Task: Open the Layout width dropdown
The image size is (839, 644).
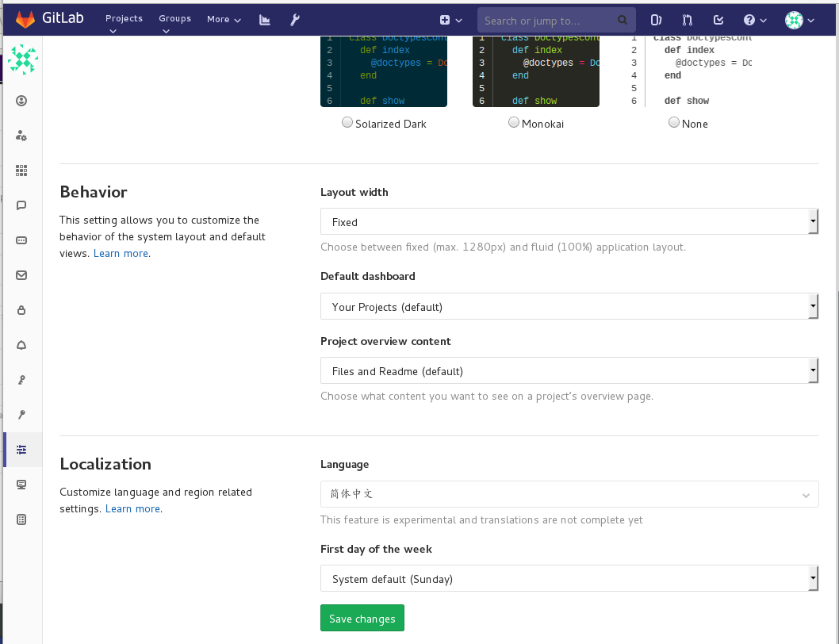Action: click(x=569, y=221)
